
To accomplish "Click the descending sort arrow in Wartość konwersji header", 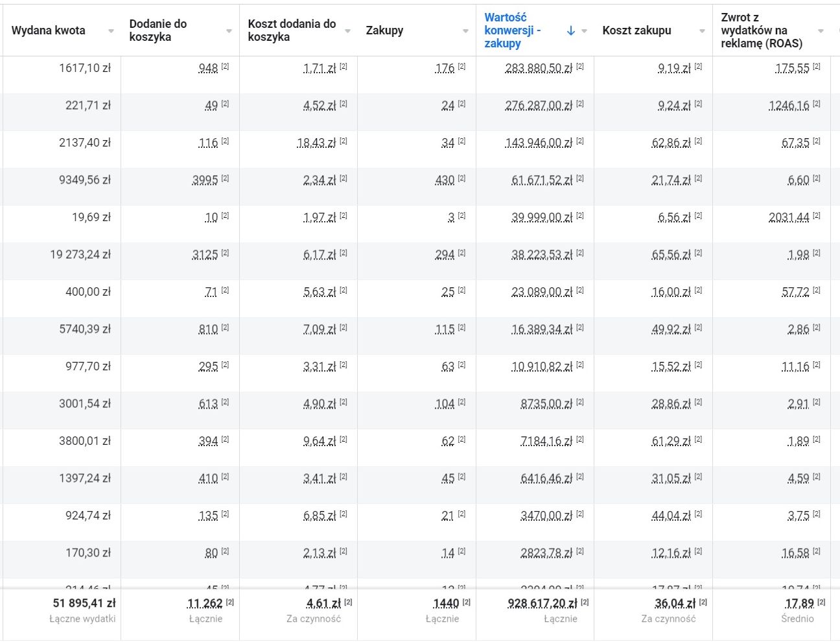I will pyautogui.click(x=571, y=30).
